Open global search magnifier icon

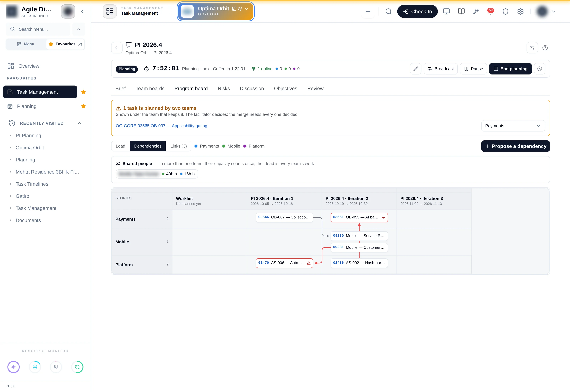[388, 11]
